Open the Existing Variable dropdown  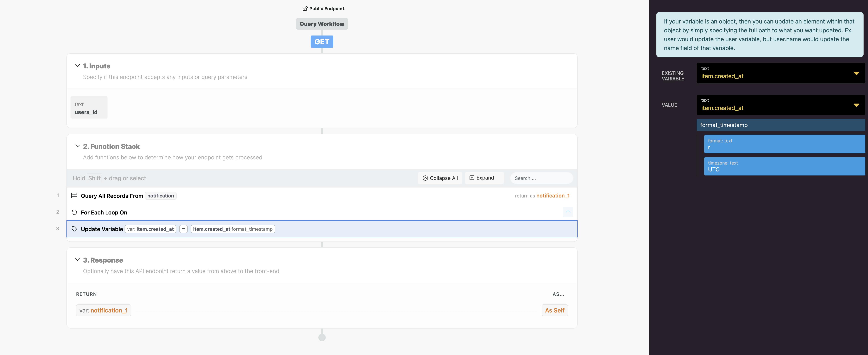856,73
